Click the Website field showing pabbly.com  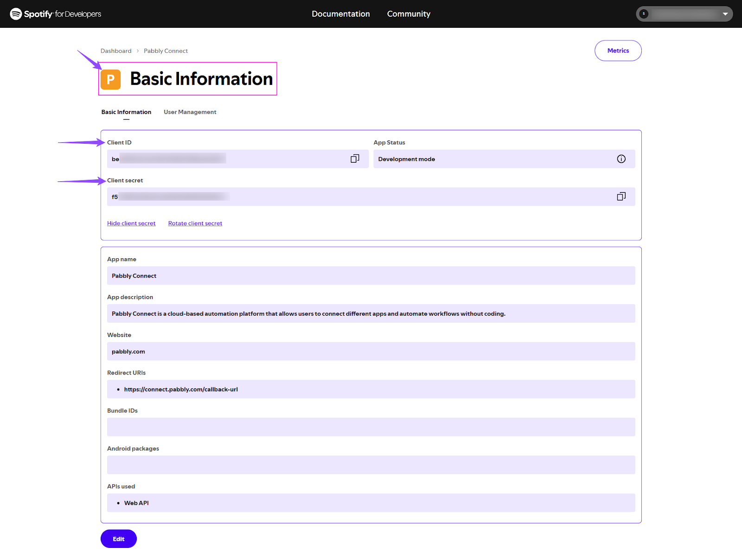(371, 351)
